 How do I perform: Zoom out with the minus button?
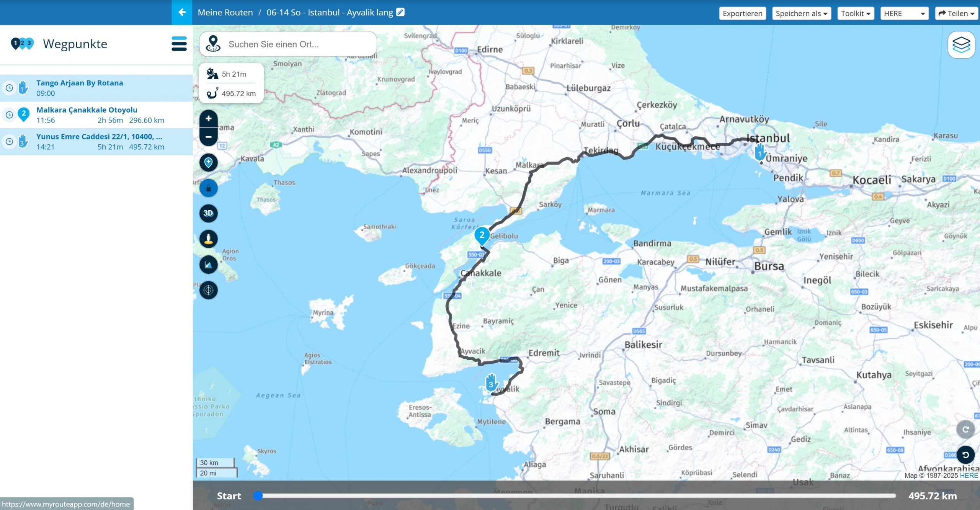[209, 137]
